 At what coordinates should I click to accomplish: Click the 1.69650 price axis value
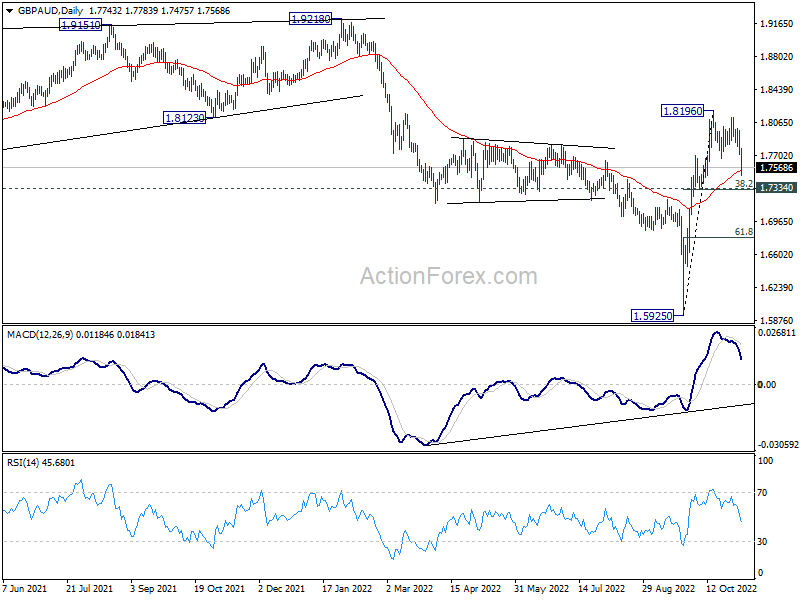(x=776, y=221)
